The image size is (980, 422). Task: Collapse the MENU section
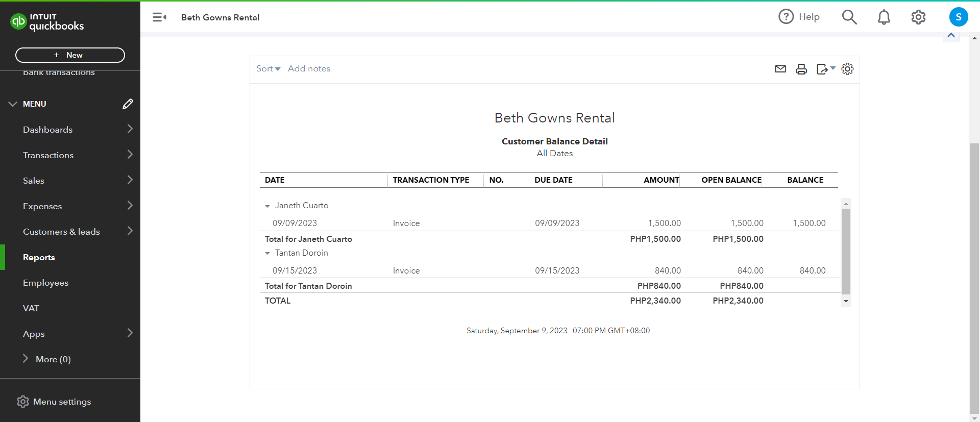click(13, 104)
